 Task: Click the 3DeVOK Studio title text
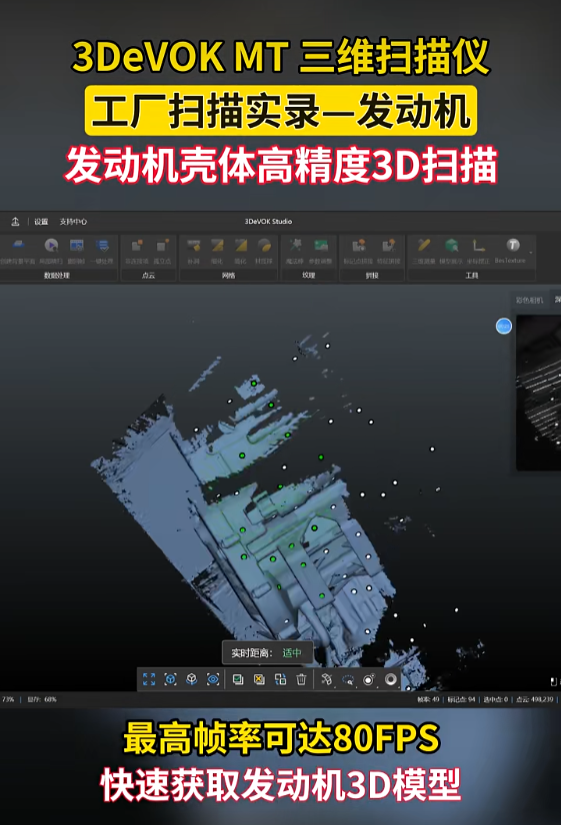(268, 222)
